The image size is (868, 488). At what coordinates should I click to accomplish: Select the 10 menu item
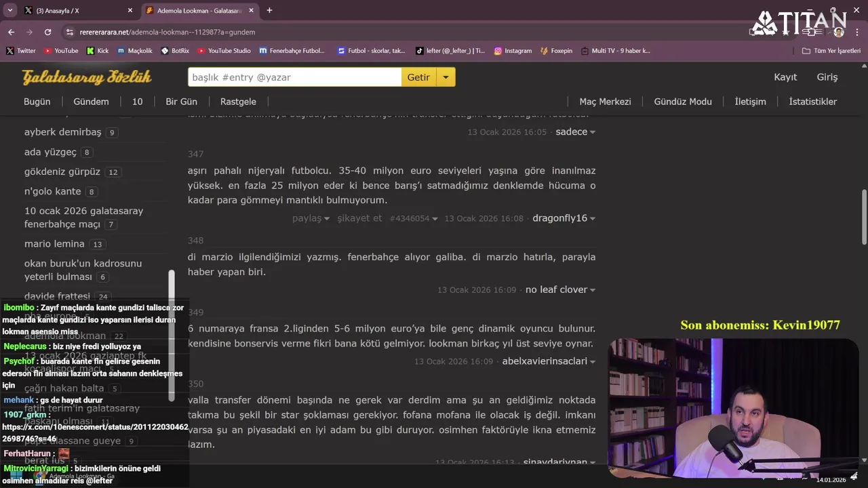click(x=137, y=102)
